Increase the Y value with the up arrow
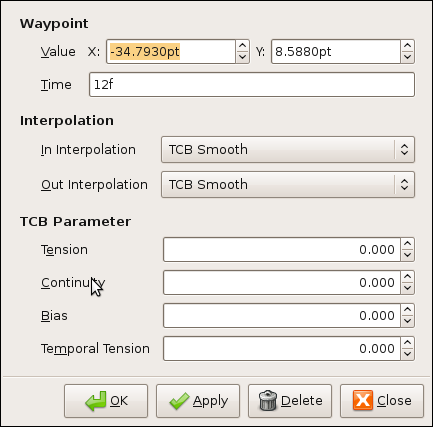 pos(407,46)
